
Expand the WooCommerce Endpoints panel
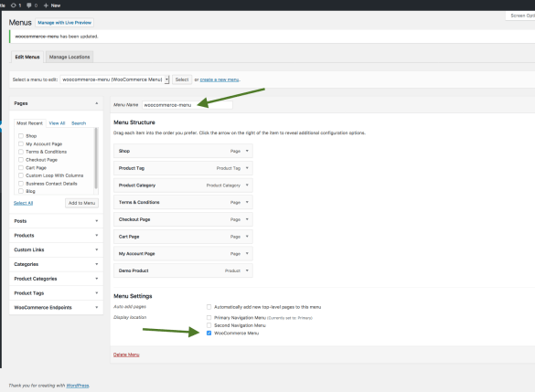tap(97, 307)
